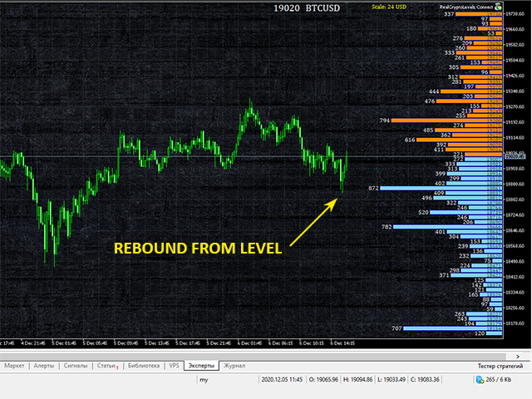Click the volume value 371

coord(444,275)
